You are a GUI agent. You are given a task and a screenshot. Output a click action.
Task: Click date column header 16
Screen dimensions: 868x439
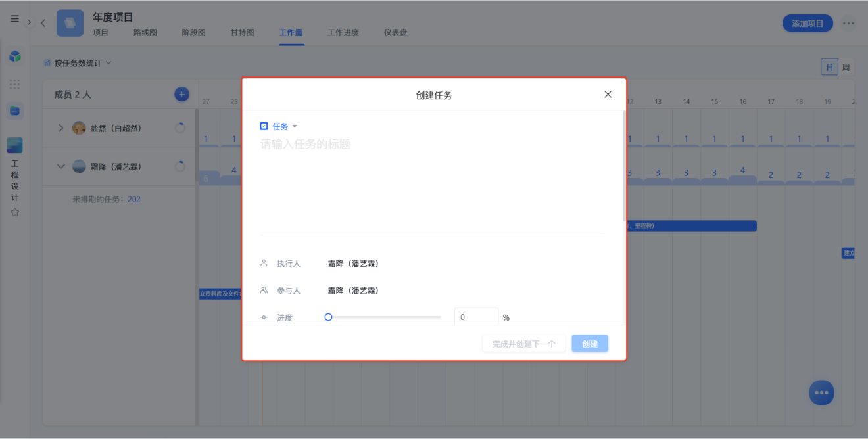click(743, 102)
